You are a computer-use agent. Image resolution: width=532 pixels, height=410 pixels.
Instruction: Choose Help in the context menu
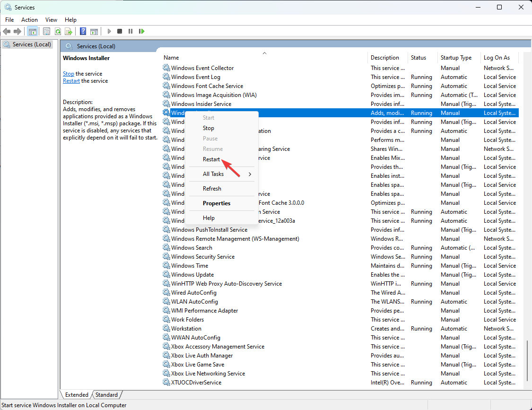pos(222,218)
